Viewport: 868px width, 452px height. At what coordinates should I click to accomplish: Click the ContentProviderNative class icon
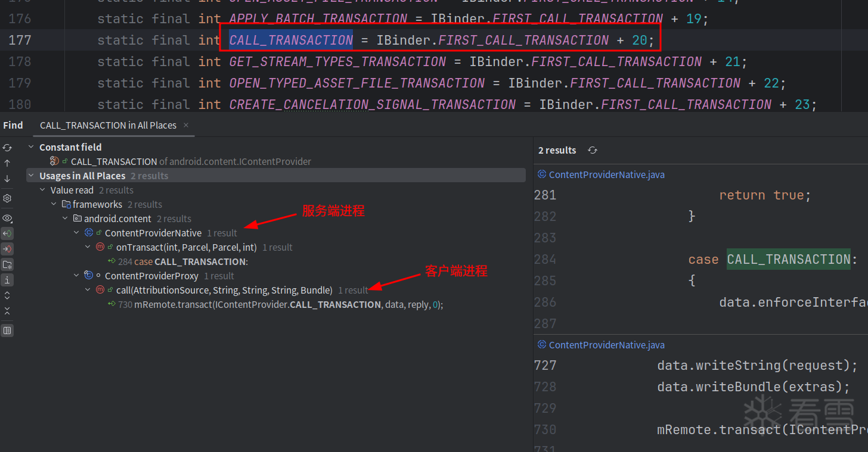click(89, 233)
